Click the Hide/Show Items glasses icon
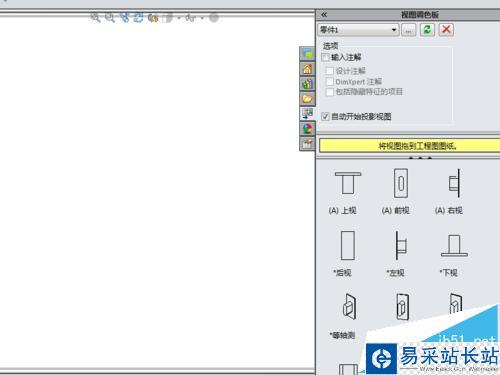This screenshot has height=375, width=500. [x=191, y=18]
